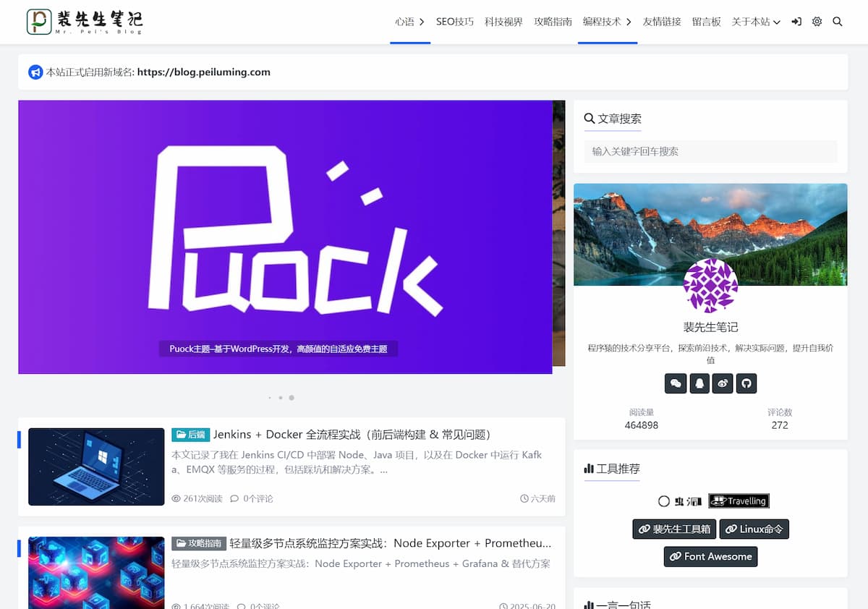Go to the SEO技巧 menu item
Screen dimensions: 868x609
454,22
